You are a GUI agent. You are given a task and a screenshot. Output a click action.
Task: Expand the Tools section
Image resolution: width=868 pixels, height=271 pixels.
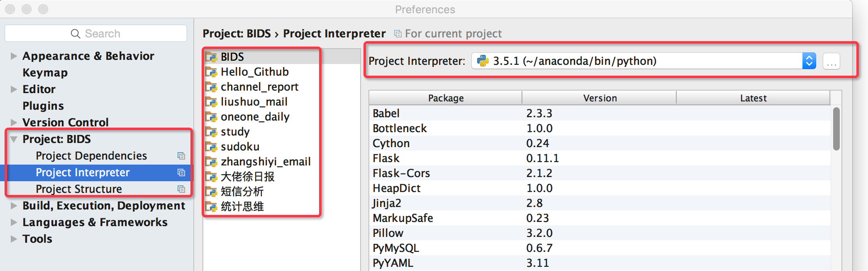pos(14,239)
